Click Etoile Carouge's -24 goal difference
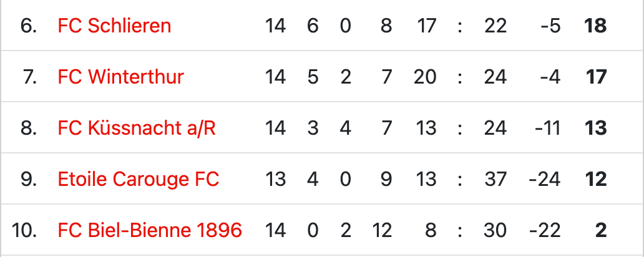 545,180
